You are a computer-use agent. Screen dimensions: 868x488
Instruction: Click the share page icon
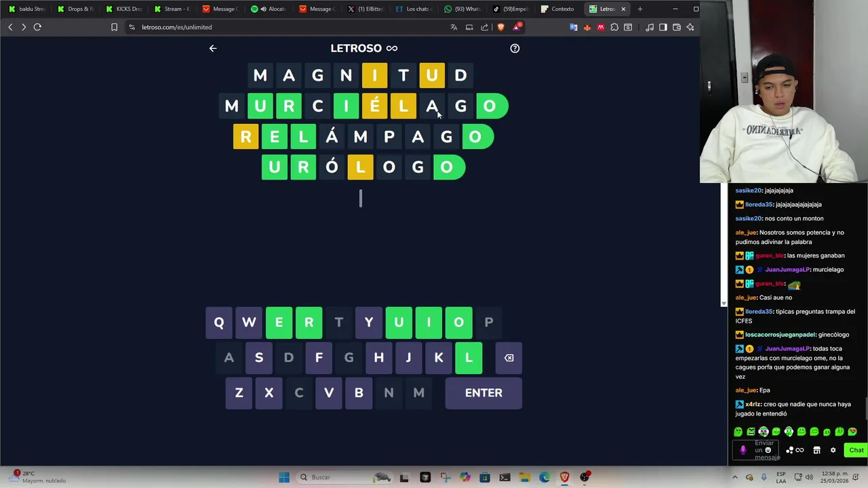[484, 27]
